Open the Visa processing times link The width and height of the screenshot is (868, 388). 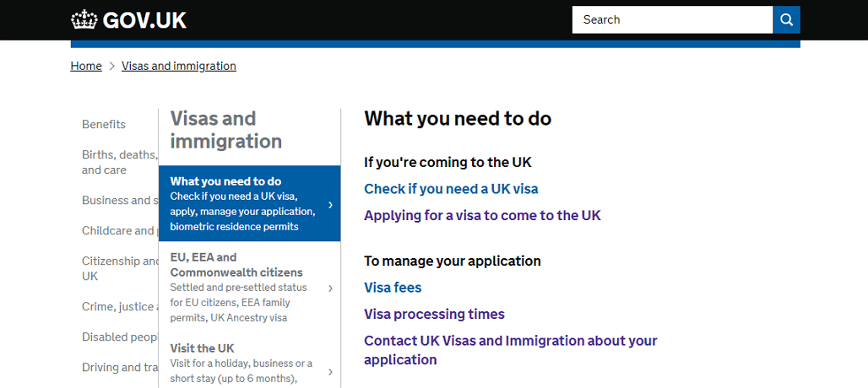435,315
